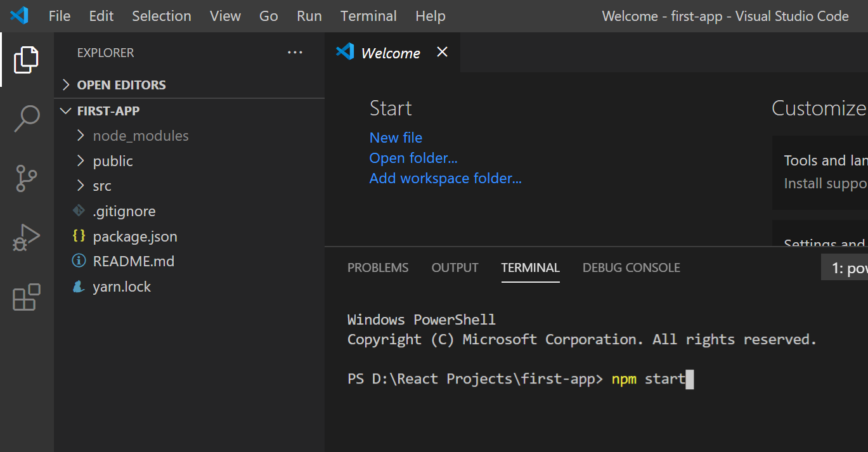868x452 pixels.
Task: Close the Welcome tab
Action: (x=443, y=52)
